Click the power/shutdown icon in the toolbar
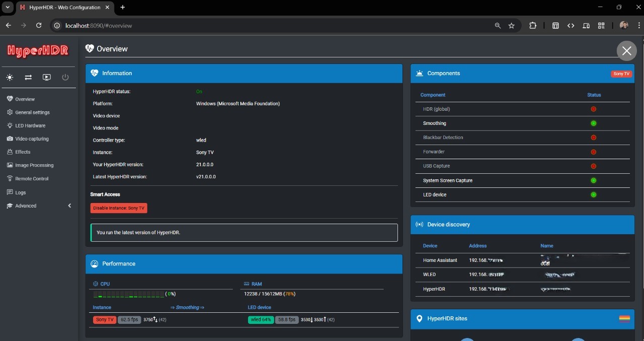 pos(65,77)
